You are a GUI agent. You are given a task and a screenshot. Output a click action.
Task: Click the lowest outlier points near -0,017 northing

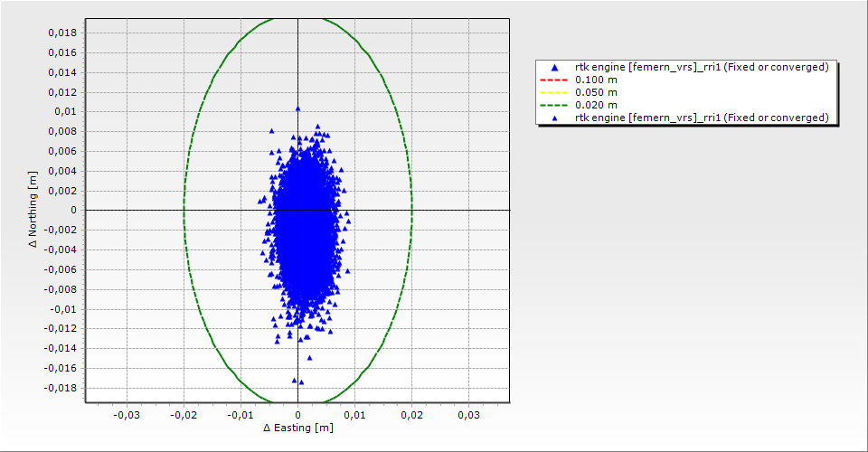tap(297, 381)
